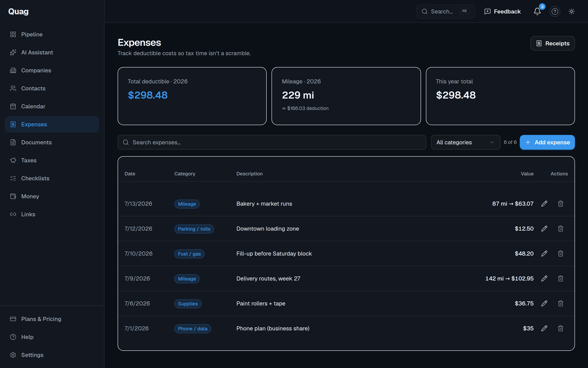This screenshot has height=368, width=588.
Task: Click the Phone / data category tag
Action: tap(193, 329)
